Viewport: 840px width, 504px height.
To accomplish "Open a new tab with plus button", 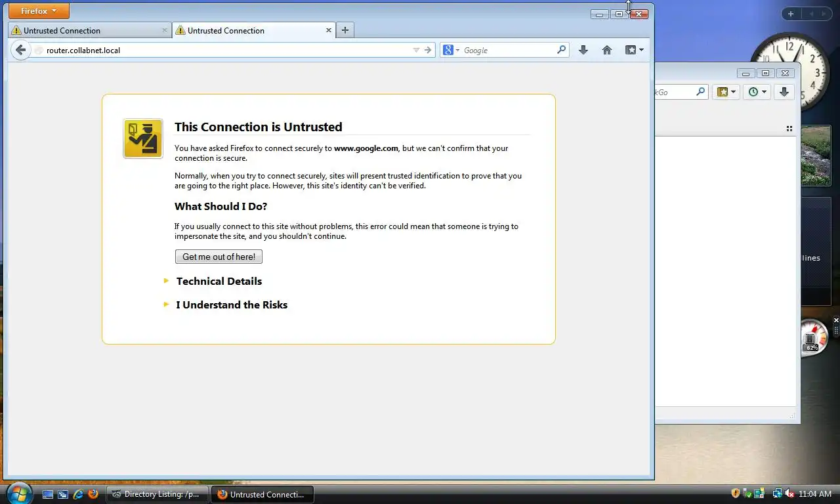I will [x=345, y=30].
